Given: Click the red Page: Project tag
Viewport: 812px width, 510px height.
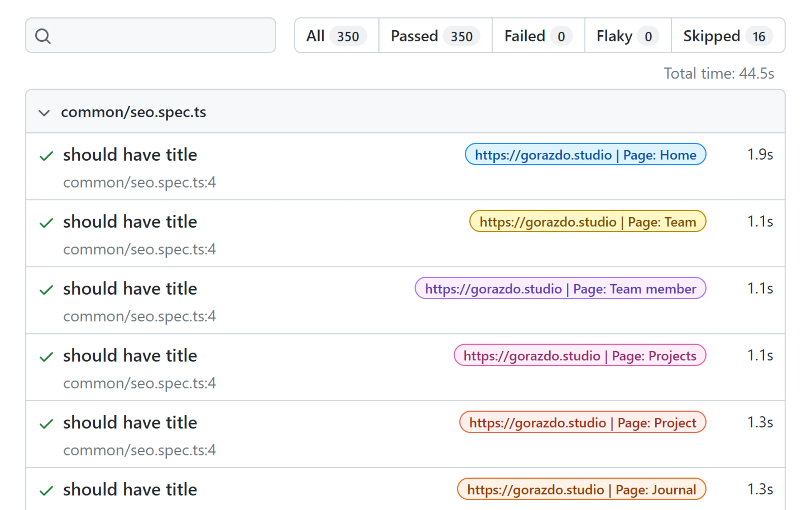Looking at the screenshot, I should tap(582, 423).
